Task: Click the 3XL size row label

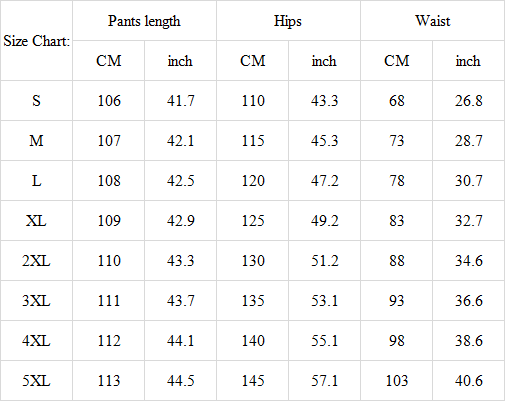Action: click(36, 300)
